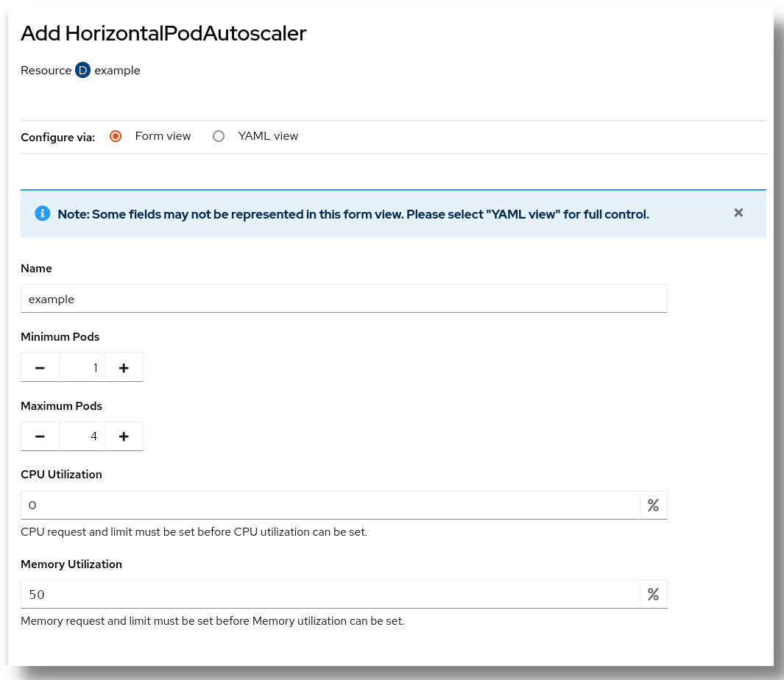This screenshot has height=680, width=784.
Task: Click the minus icon under Minimum Pods
Action: (40, 366)
